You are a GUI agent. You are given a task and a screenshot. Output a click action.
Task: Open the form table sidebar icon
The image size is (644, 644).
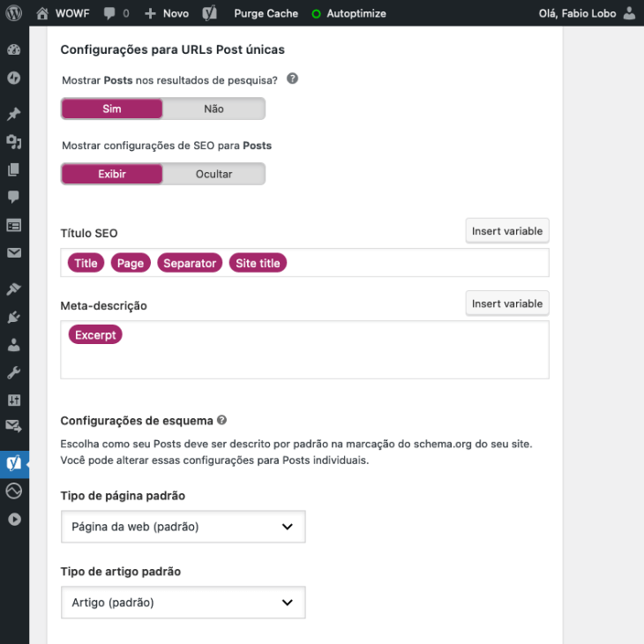point(14,225)
